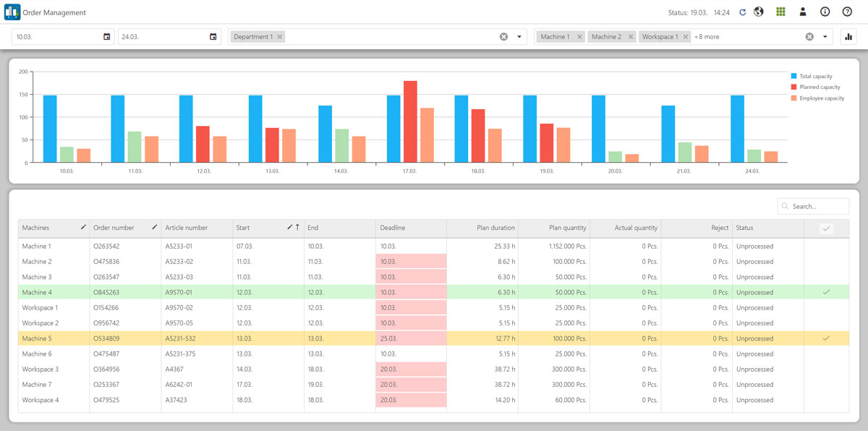Clear all machine filters with the X button
Screen dimensions: 868x431
[809, 36]
